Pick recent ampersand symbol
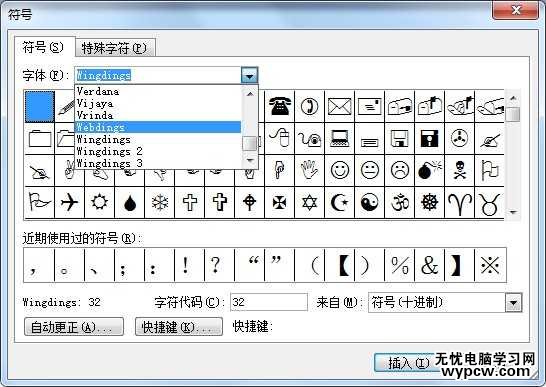 click(x=429, y=265)
